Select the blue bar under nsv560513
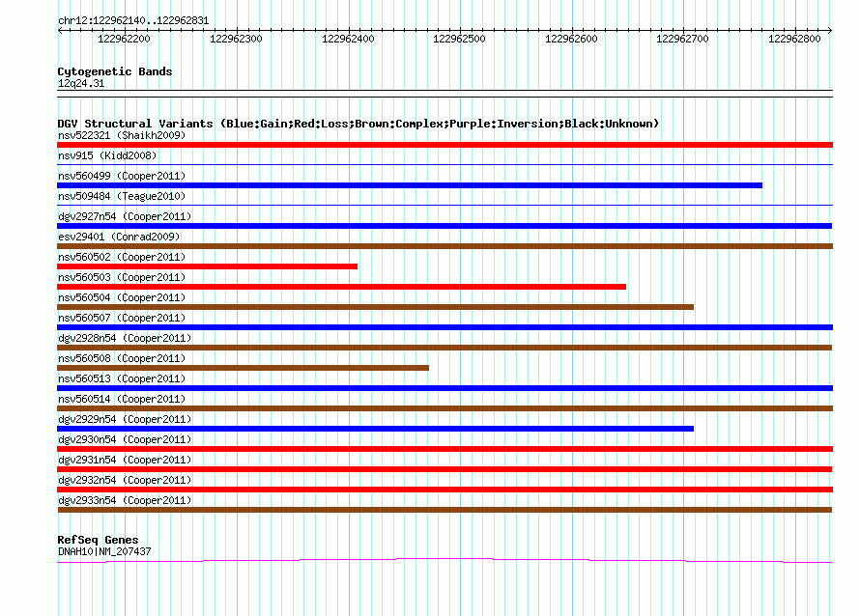The width and height of the screenshot is (860, 616). pos(444,388)
